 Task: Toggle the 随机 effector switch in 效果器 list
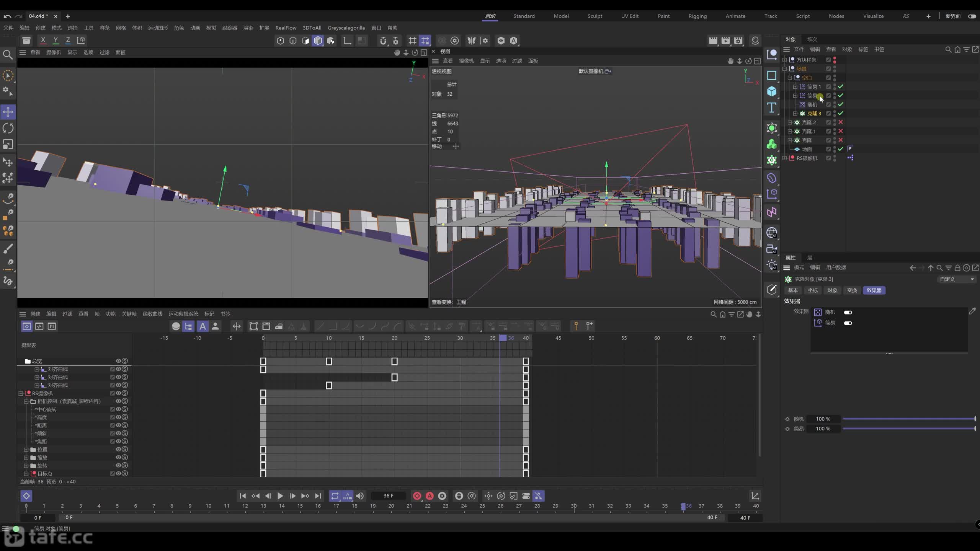[848, 312]
